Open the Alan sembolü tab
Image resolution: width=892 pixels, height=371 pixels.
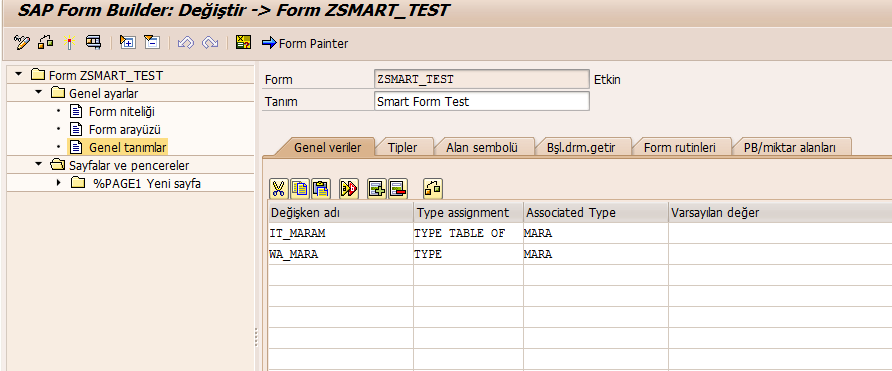click(481, 147)
